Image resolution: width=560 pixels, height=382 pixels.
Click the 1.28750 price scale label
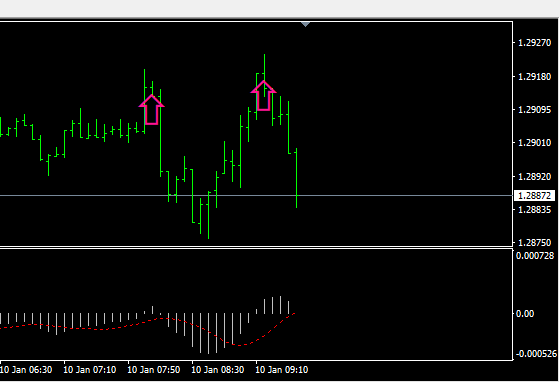point(534,243)
